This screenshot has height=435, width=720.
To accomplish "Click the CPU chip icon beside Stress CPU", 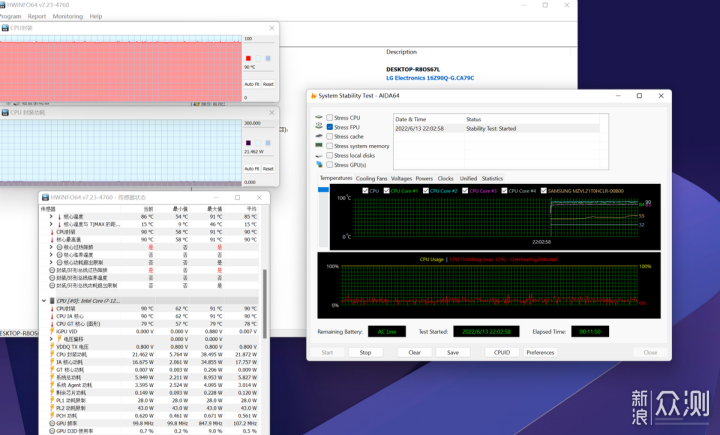I will click(318, 118).
